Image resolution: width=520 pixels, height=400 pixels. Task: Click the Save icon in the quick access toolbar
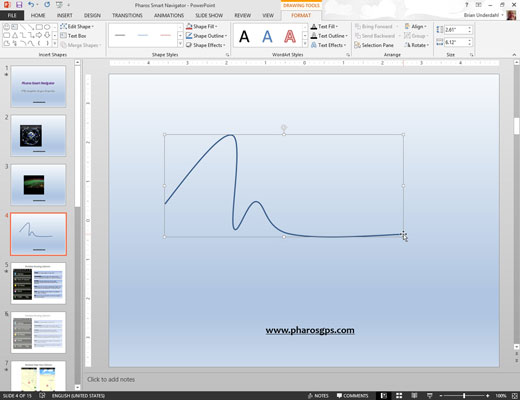tap(19, 5)
